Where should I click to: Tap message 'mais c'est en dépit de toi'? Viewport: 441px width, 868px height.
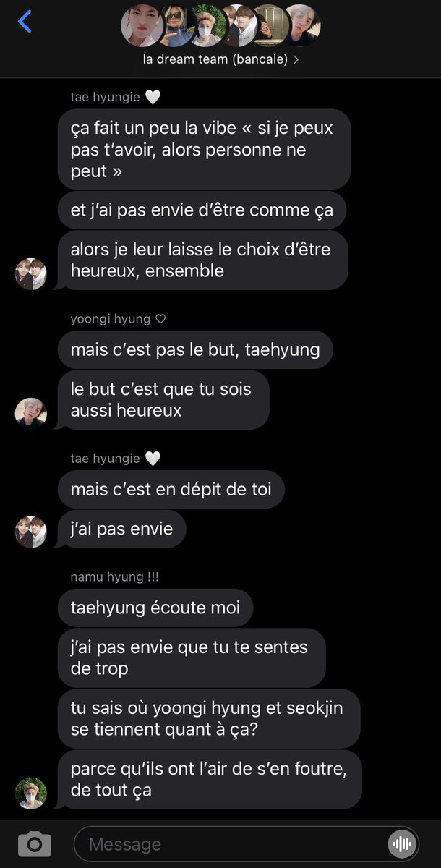tap(171, 490)
